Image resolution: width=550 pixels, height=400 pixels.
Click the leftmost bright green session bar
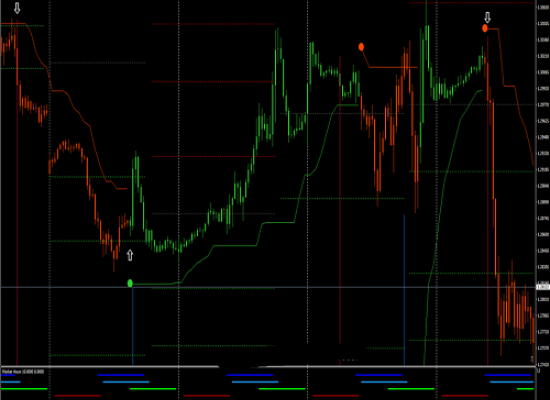pos(24,389)
